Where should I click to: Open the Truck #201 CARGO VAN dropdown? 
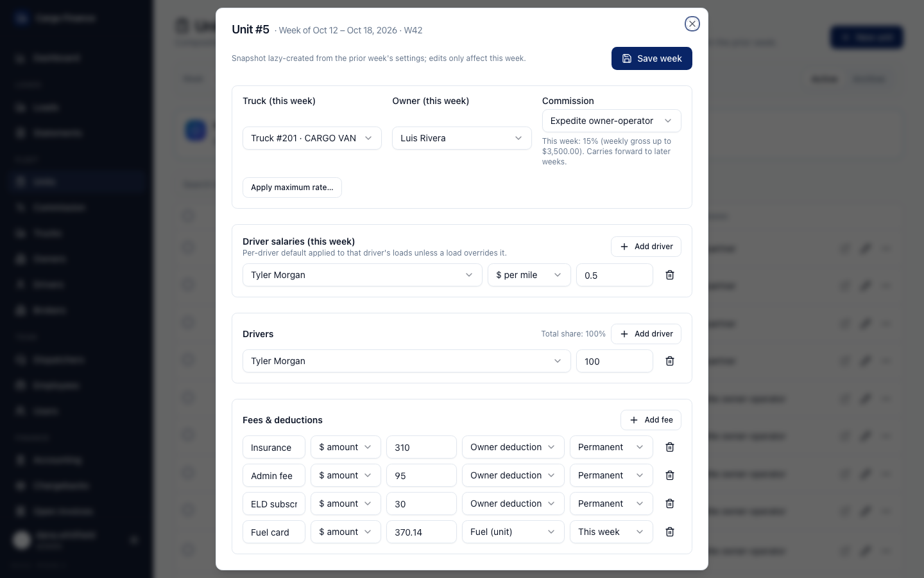[312, 138]
